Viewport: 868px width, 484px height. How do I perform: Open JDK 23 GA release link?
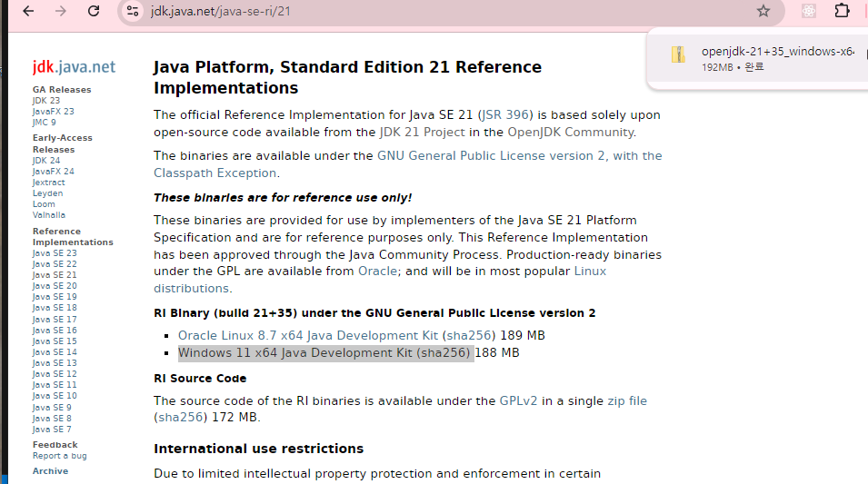pos(46,101)
